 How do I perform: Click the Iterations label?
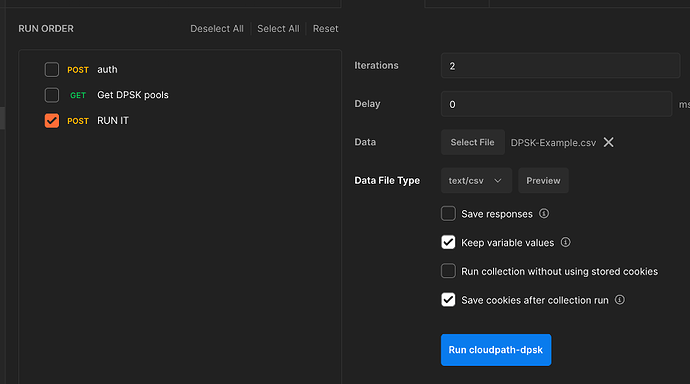pyautogui.click(x=376, y=65)
